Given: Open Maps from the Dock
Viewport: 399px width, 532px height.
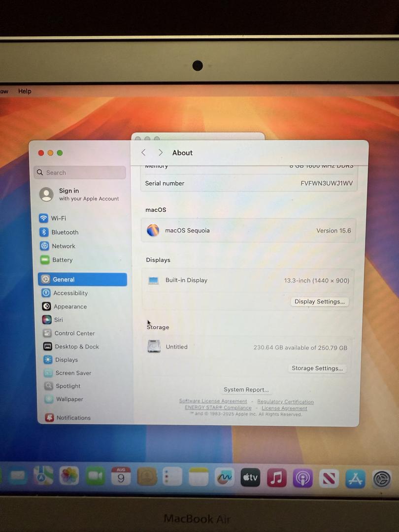Looking at the screenshot, I should coord(43,476).
